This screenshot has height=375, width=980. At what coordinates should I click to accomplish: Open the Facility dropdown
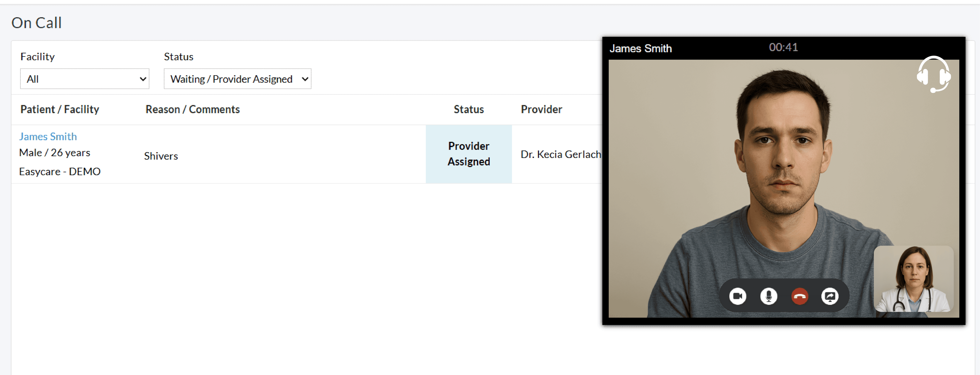coord(84,79)
